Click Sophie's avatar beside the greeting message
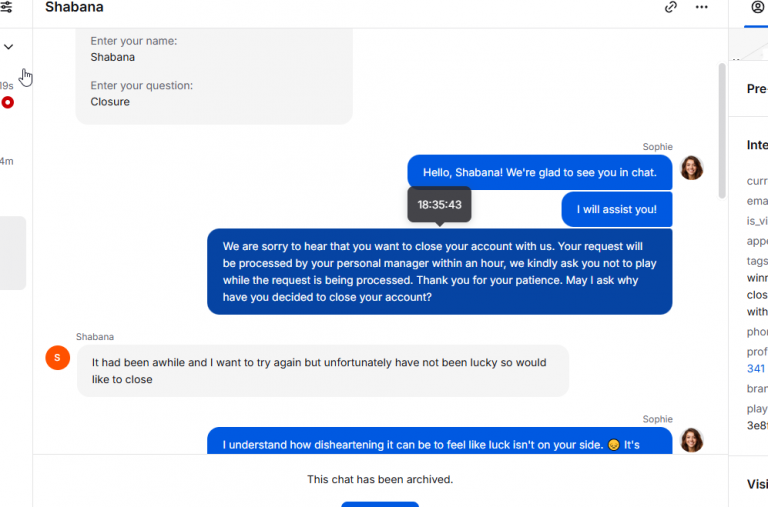The height and width of the screenshot is (507, 768). [691, 168]
